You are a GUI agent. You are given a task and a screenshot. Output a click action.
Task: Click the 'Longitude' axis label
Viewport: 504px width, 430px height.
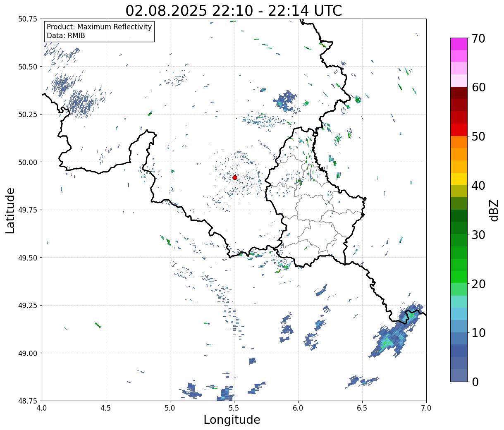coord(232,420)
